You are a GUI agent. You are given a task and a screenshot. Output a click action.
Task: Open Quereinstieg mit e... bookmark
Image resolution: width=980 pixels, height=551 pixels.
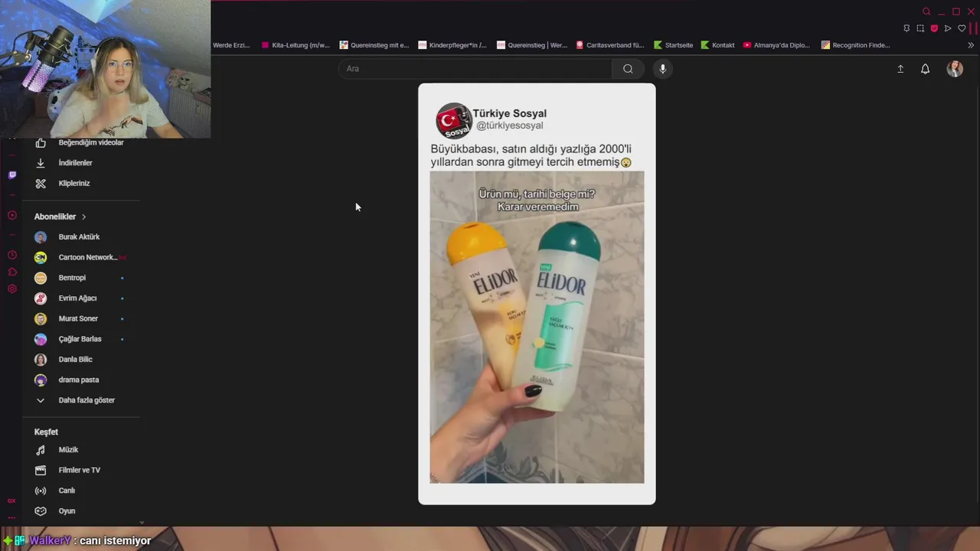[x=374, y=45]
